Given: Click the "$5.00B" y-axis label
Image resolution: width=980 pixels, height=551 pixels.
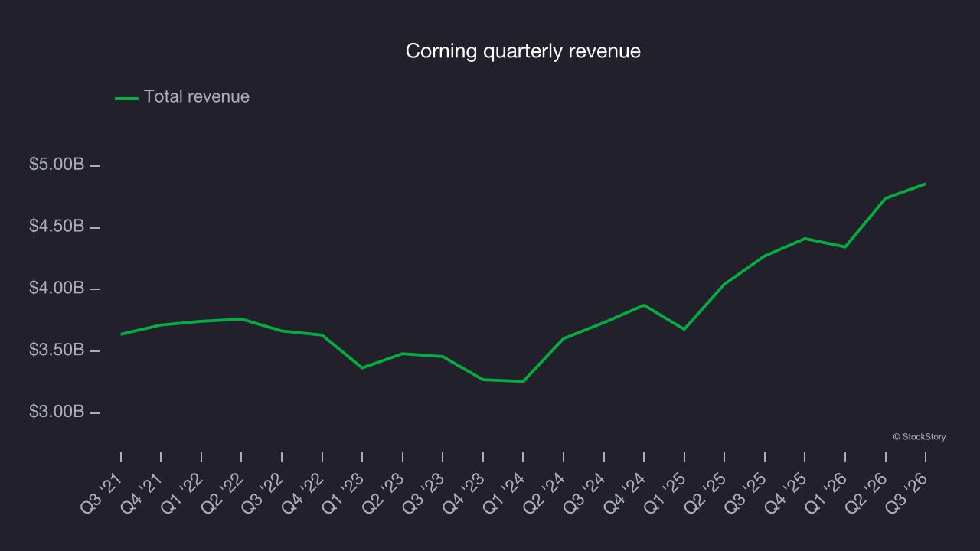Looking at the screenshot, I should 57,165.
